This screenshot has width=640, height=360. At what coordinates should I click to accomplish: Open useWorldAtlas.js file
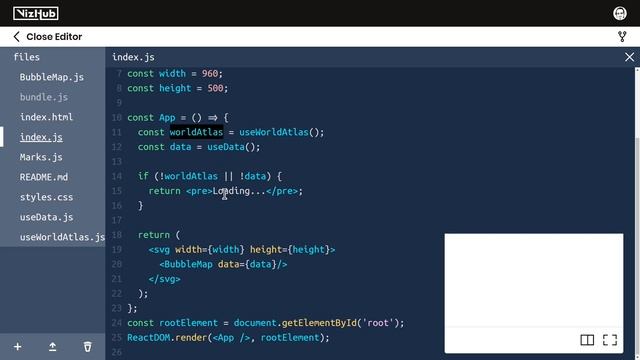tap(62, 237)
